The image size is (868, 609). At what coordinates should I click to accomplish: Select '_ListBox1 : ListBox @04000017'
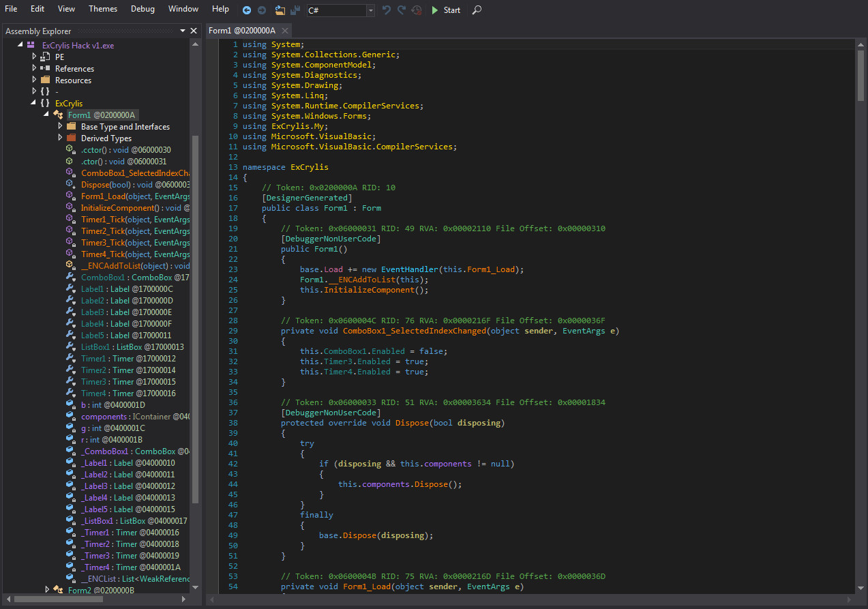tap(134, 520)
